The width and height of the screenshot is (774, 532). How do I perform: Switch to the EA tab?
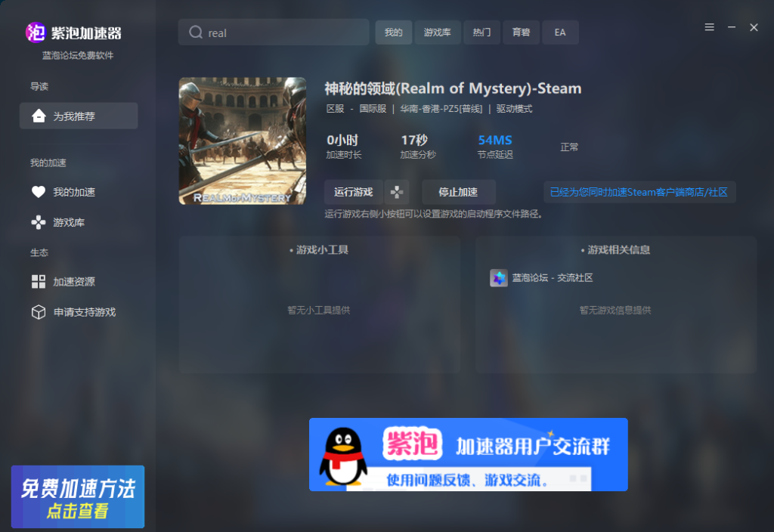tap(560, 32)
